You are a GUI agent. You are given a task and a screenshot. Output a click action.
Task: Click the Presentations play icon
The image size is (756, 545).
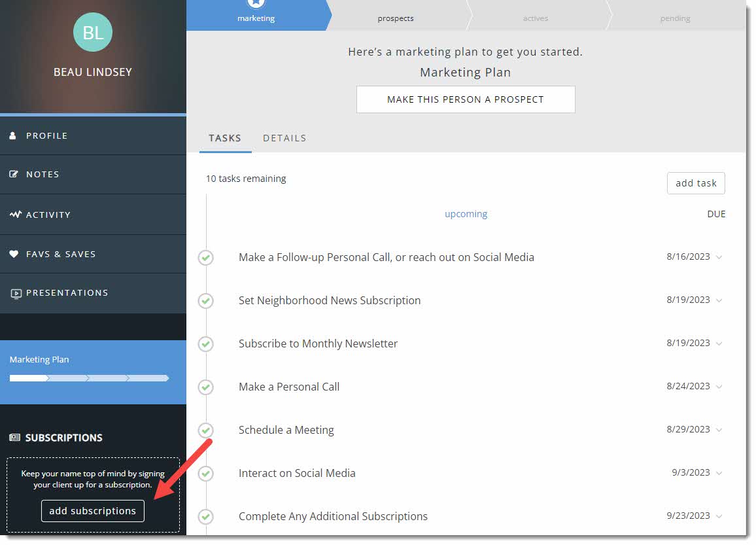click(x=16, y=293)
